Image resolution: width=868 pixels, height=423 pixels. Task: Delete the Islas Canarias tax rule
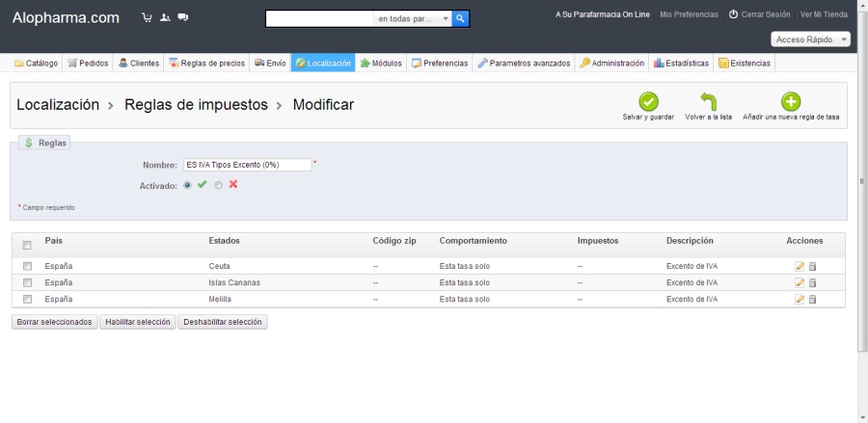tap(812, 283)
